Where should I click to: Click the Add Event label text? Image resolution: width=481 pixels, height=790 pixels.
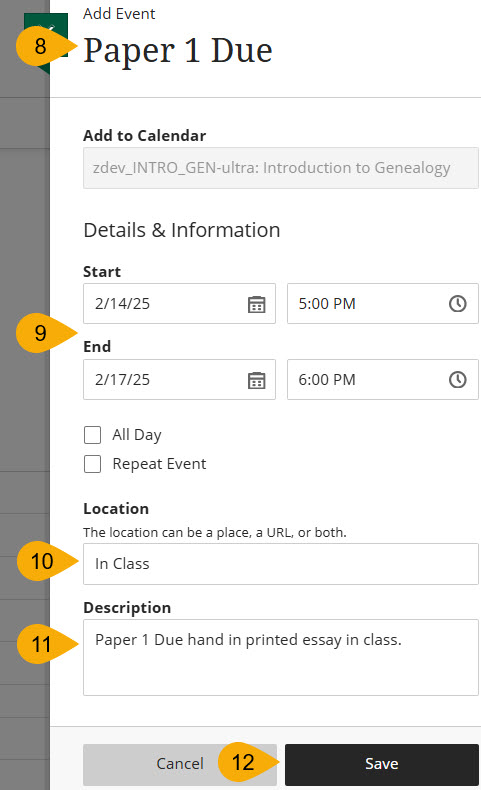coord(119,14)
